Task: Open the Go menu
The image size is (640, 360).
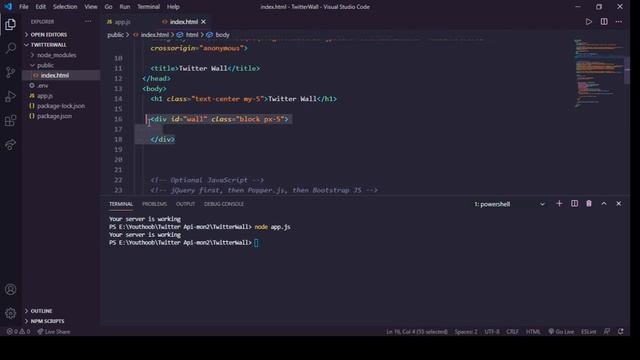Action: 108,7
